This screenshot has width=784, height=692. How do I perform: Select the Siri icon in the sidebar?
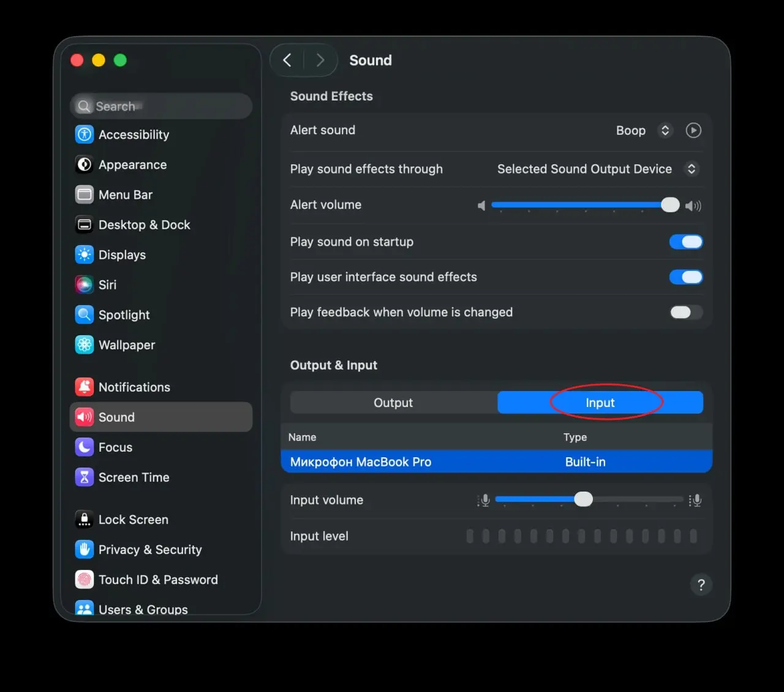click(85, 284)
